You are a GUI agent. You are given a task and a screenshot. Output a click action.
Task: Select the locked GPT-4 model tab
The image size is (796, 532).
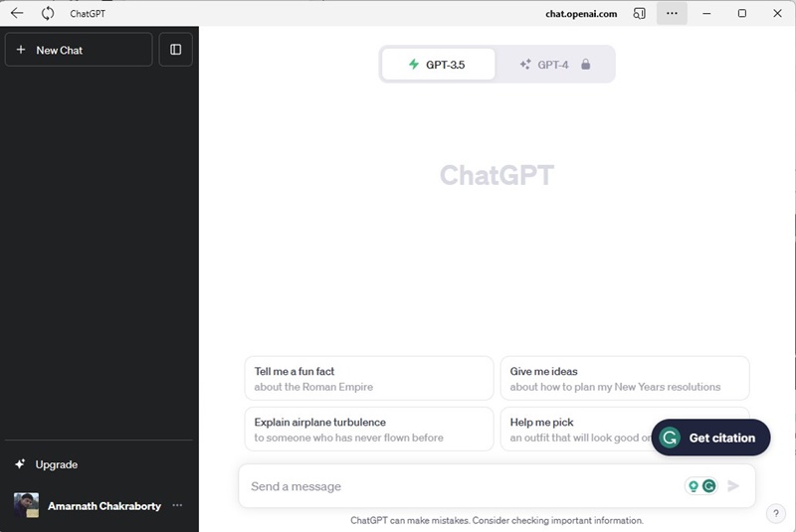click(x=555, y=65)
